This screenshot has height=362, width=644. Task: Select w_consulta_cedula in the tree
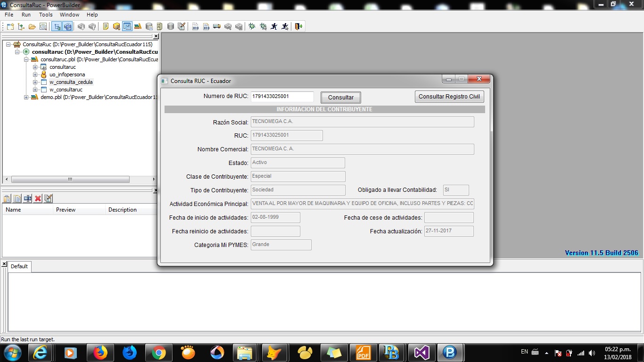(71, 82)
